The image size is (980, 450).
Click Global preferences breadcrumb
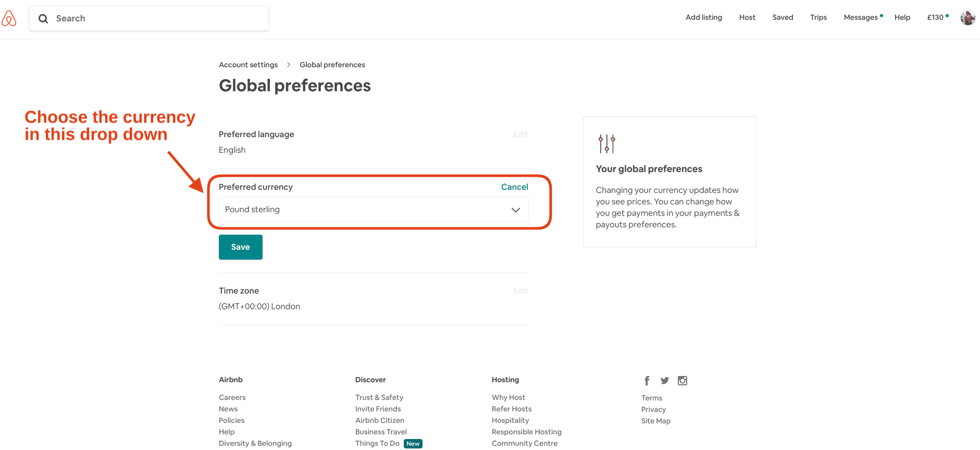pyautogui.click(x=332, y=65)
